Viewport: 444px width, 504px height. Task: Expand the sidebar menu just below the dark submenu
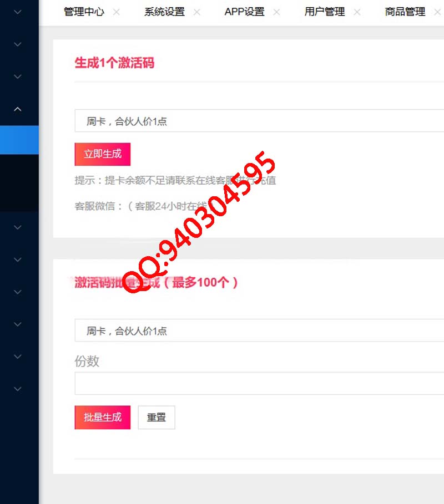pos(18,227)
